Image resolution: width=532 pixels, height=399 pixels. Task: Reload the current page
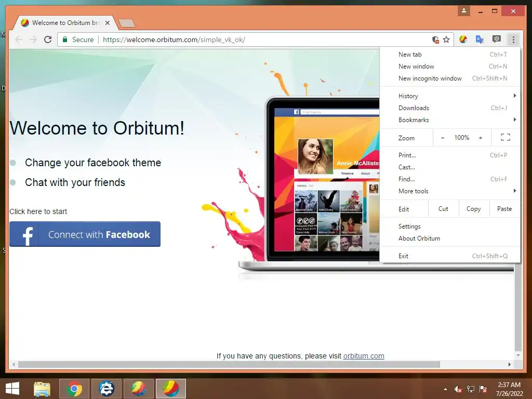pos(48,39)
